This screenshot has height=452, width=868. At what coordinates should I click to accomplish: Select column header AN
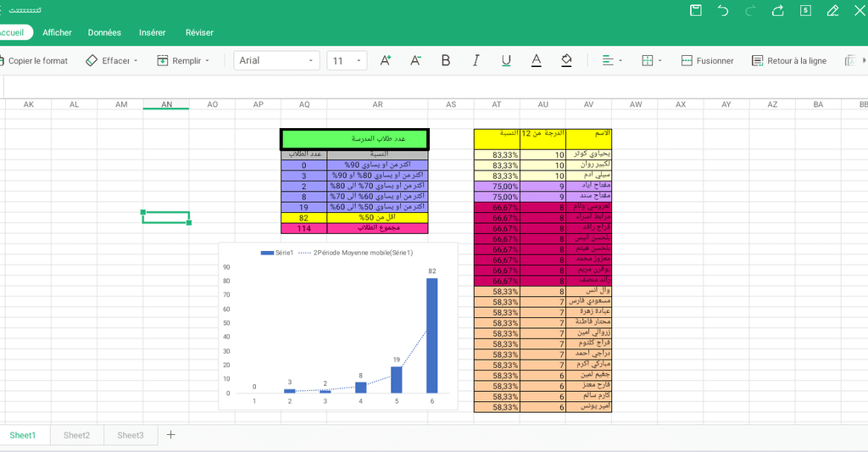pyautogui.click(x=166, y=104)
